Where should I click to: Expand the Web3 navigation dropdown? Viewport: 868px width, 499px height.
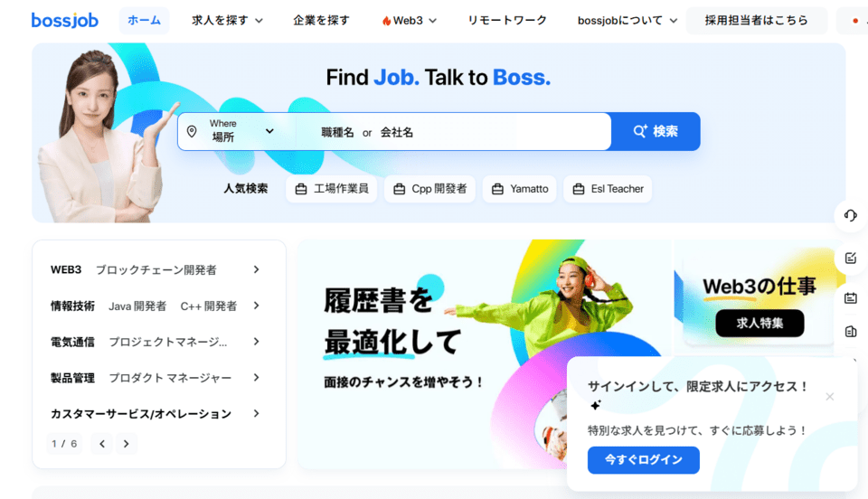(x=409, y=21)
